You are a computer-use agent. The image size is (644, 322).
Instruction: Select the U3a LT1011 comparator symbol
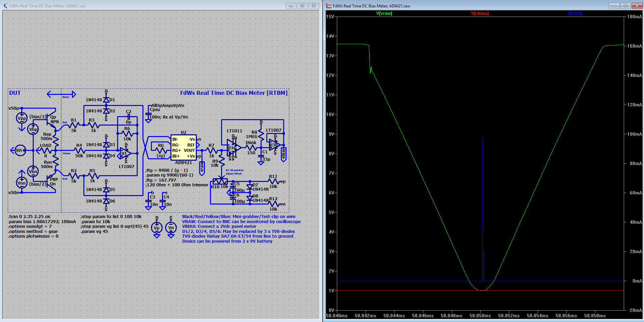(x=234, y=147)
